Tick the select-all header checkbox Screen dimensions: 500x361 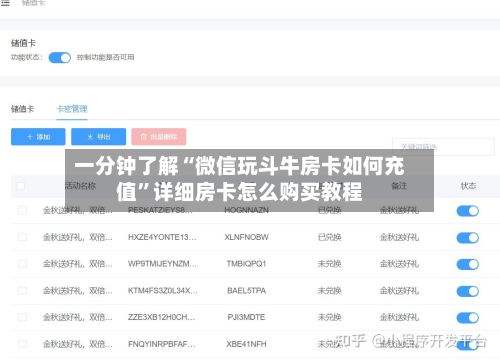coord(20,186)
